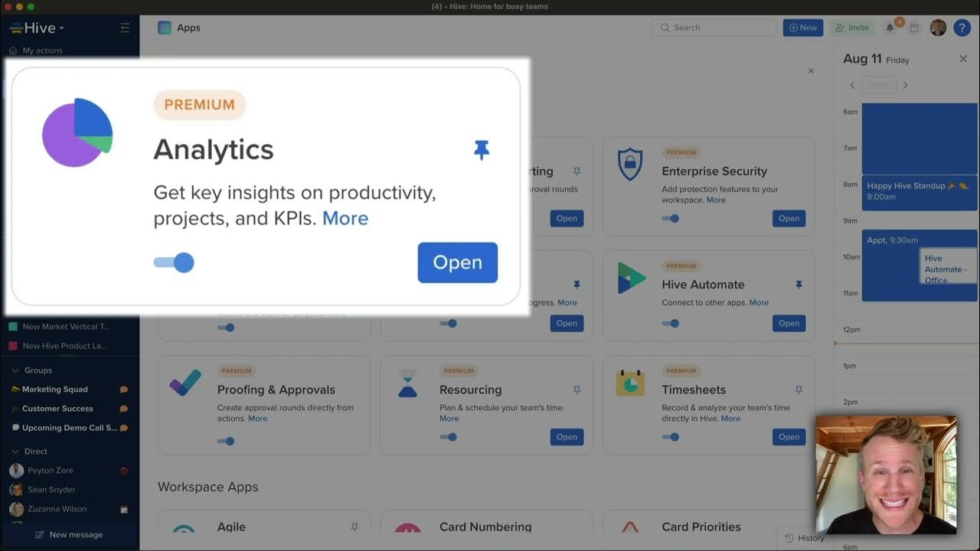Screen dimensions: 980x551
Task: Toggle off the Analytics app switch
Action: [175, 262]
